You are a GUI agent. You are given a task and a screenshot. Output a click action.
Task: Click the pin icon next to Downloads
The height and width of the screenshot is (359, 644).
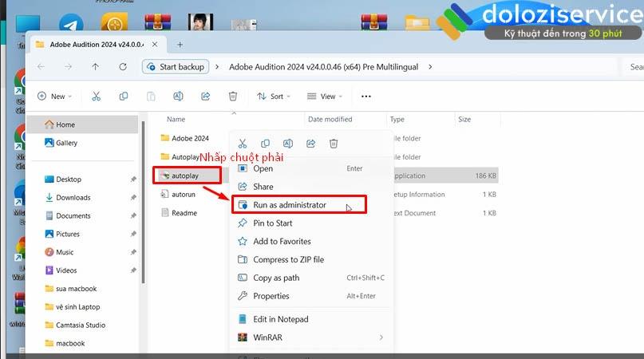(x=133, y=198)
